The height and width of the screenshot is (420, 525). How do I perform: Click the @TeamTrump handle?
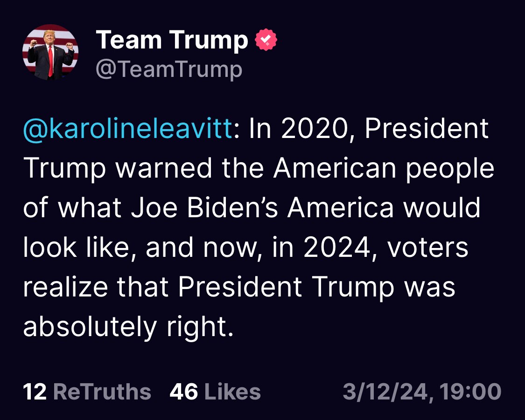pos(170,69)
